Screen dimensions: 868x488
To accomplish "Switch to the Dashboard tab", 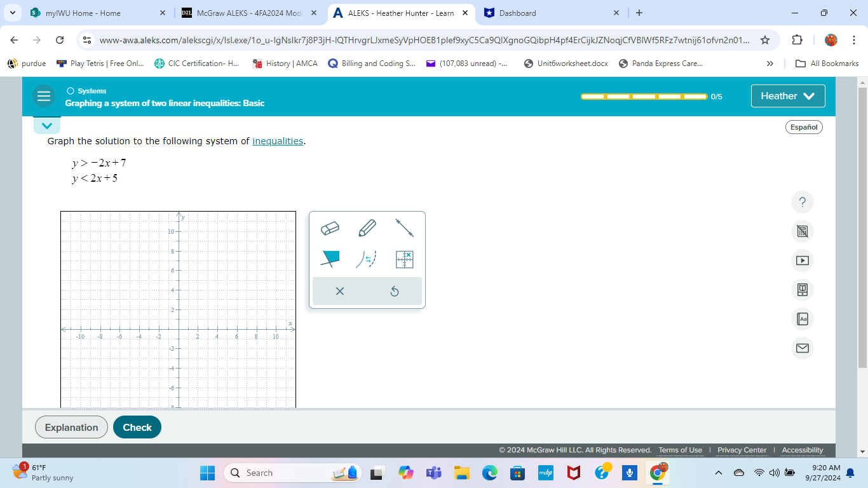I will pyautogui.click(x=550, y=13).
